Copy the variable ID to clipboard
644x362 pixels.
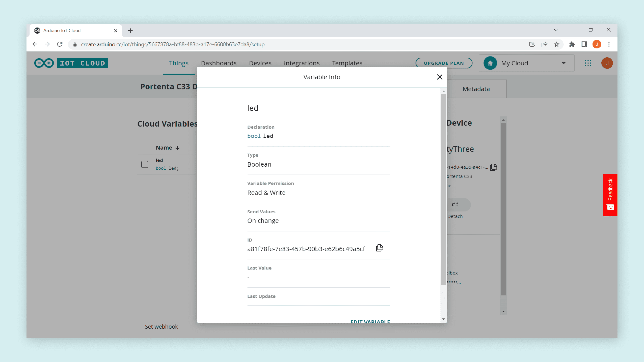[380, 248]
